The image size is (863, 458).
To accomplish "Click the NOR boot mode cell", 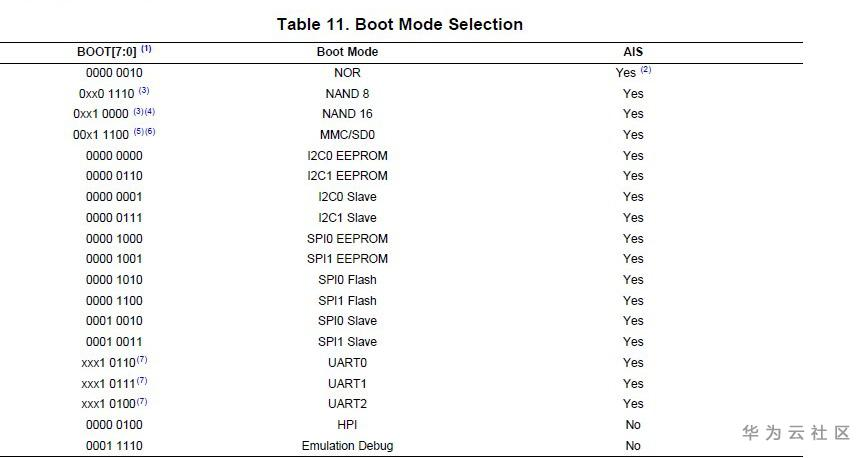I will 347,73.
